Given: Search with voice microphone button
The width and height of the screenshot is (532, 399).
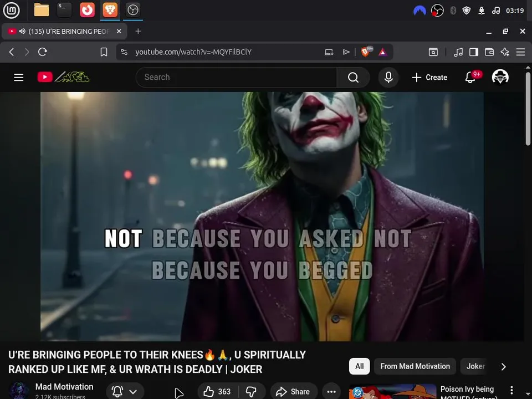Looking at the screenshot, I should coord(388,78).
